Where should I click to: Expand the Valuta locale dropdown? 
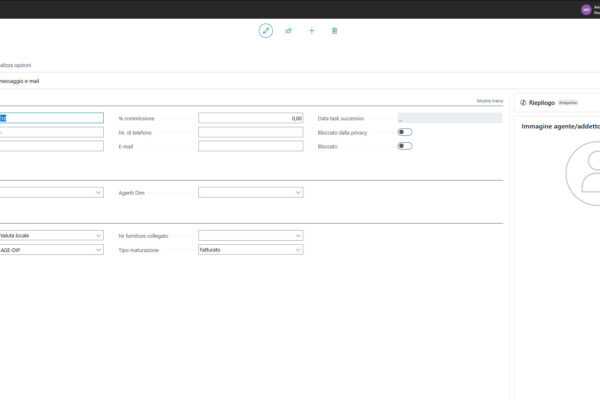point(50,236)
